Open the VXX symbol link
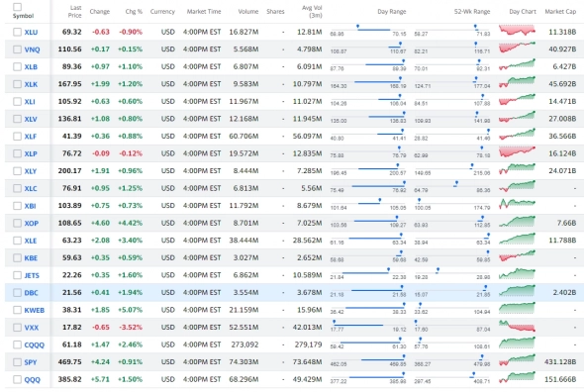This screenshot has width=584, height=392. tap(32, 328)
